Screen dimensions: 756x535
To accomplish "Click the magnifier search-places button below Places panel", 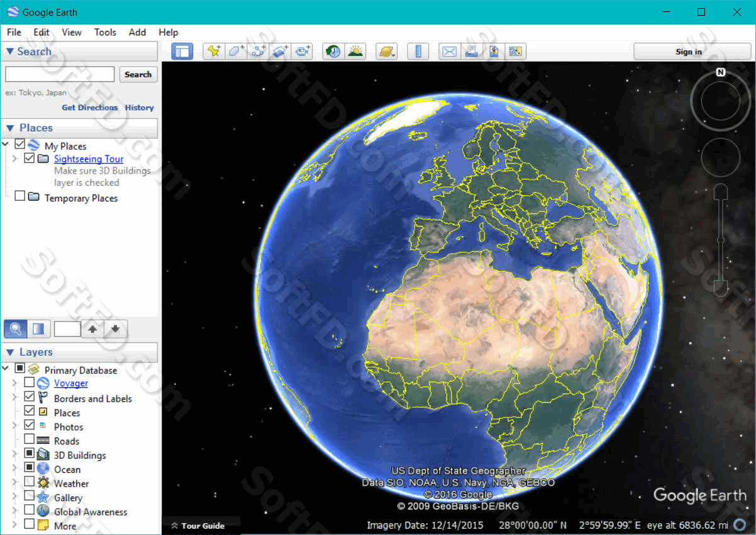I will [x=15, y=329].
